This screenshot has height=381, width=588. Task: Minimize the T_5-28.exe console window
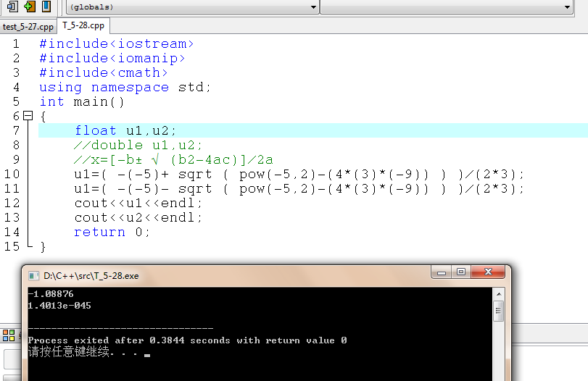[x=442, y=272]
